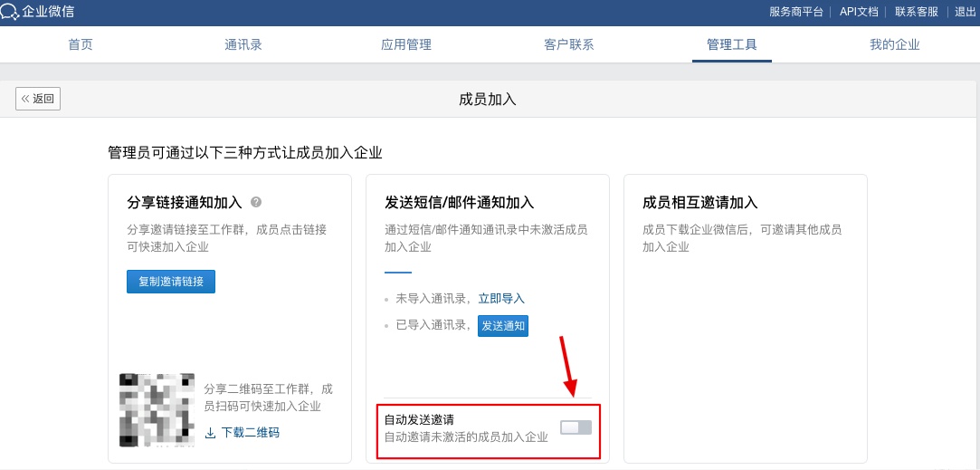
Task: Click the download icon beside 下载二维码
Action: (210, 433)
